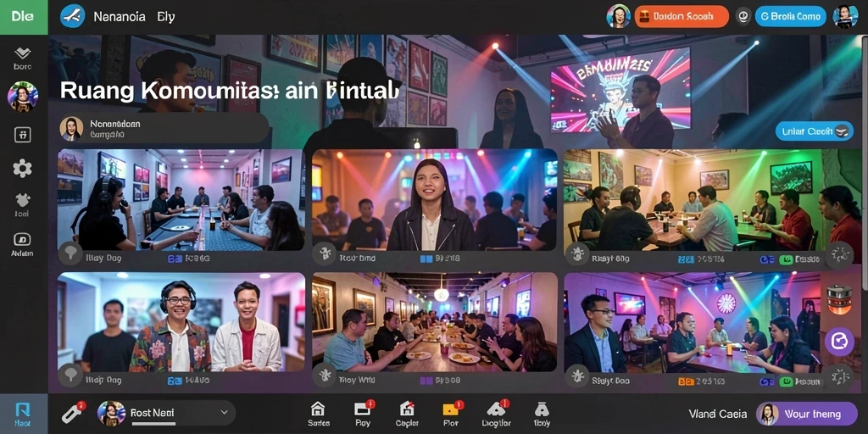Switch to the 'Rpy' tab with notification
This screenshot has height=434, width=868.
coord(363,414)
